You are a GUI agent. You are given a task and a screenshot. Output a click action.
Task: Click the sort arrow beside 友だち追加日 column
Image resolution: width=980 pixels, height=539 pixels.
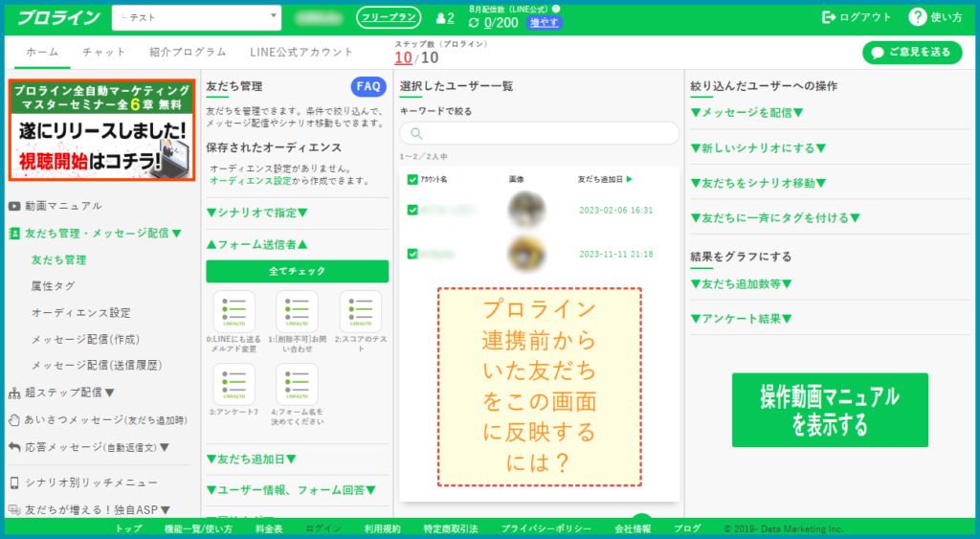point(630,179)
